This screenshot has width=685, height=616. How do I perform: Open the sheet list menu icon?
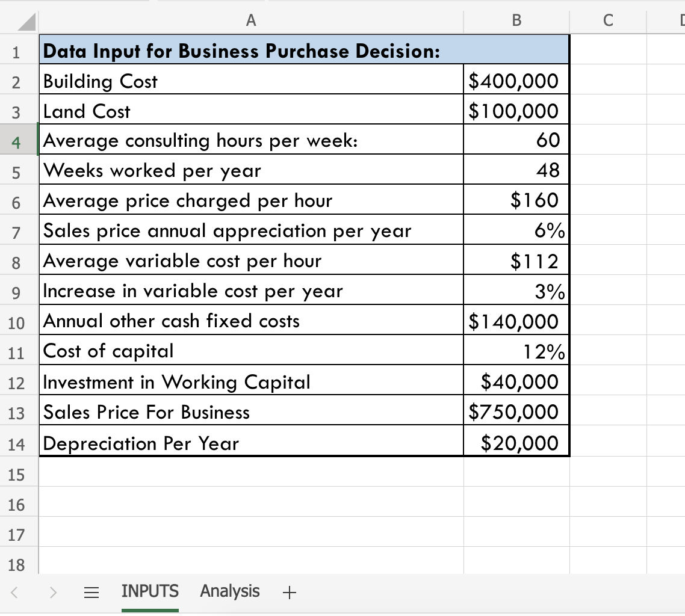91,592
